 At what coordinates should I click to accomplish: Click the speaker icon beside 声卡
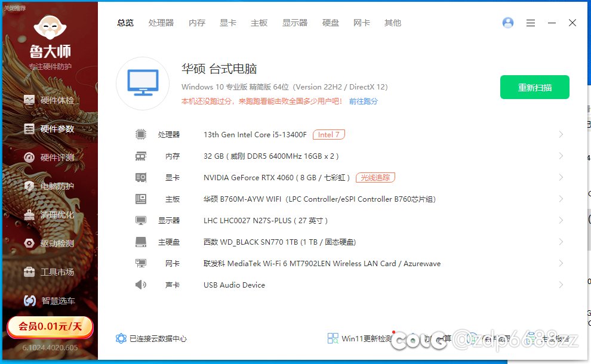pos(141,285)
